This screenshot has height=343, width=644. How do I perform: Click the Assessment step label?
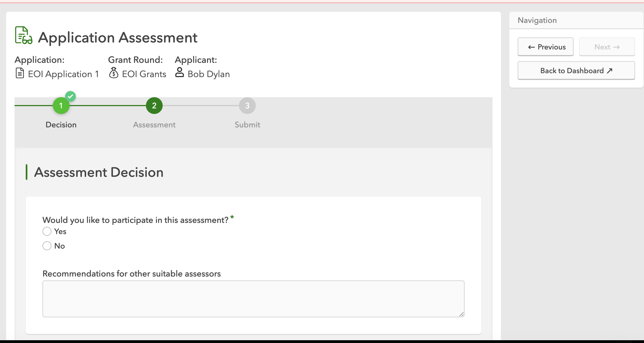click(x=154, y=125)
